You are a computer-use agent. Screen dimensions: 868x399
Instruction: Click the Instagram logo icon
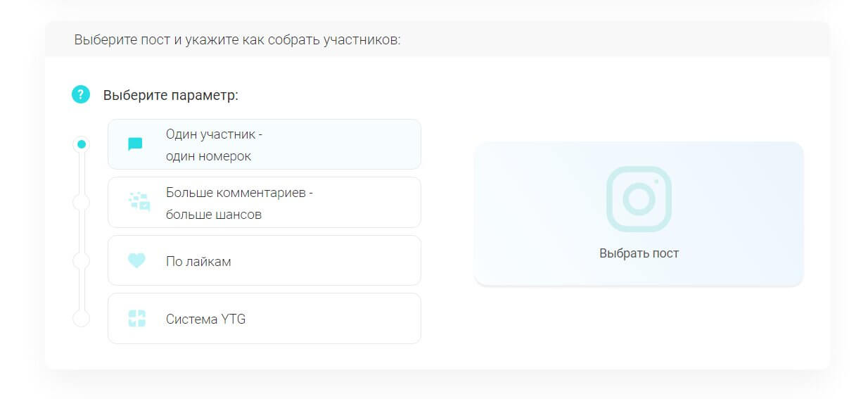639,198
